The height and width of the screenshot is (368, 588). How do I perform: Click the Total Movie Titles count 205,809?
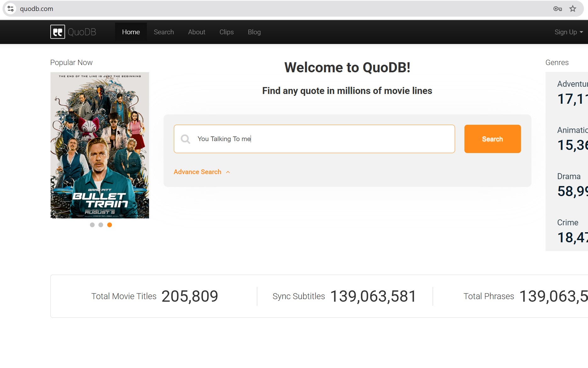(x=190, y=296)
